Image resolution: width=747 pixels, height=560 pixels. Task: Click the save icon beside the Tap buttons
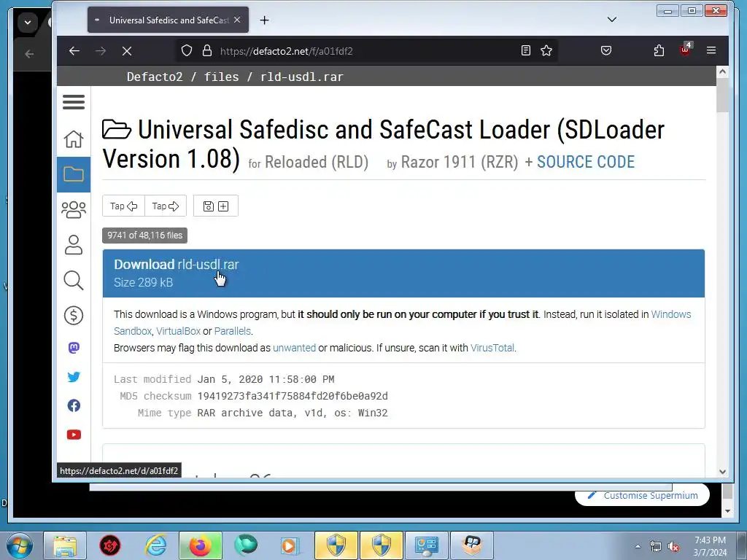(208, 206)
